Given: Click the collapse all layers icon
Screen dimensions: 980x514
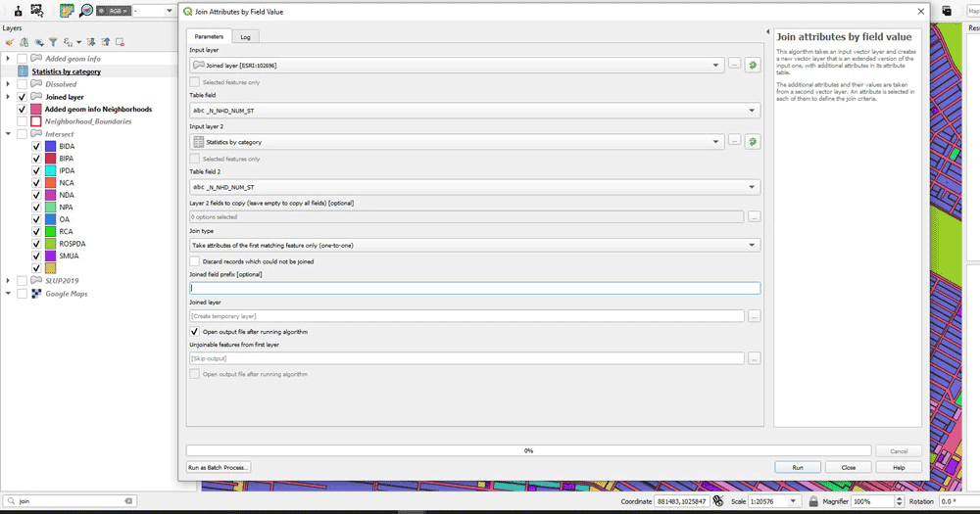Looking at the screenshot, I should (x=106, y=42).
